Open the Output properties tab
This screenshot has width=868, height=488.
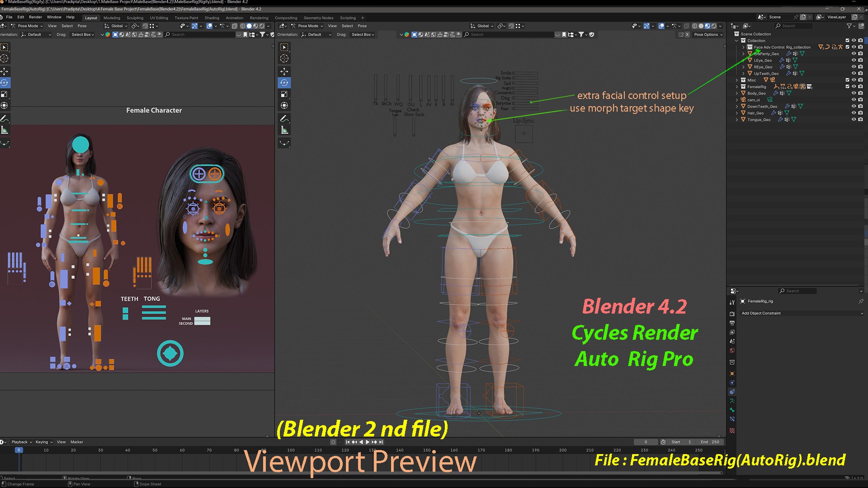[732, 323]
